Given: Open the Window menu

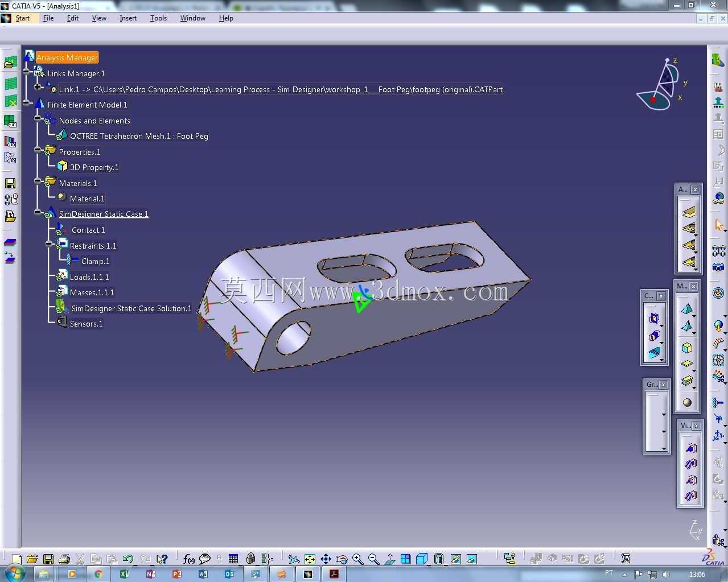Looking at the screenshot, I should (x=193, y=18).
